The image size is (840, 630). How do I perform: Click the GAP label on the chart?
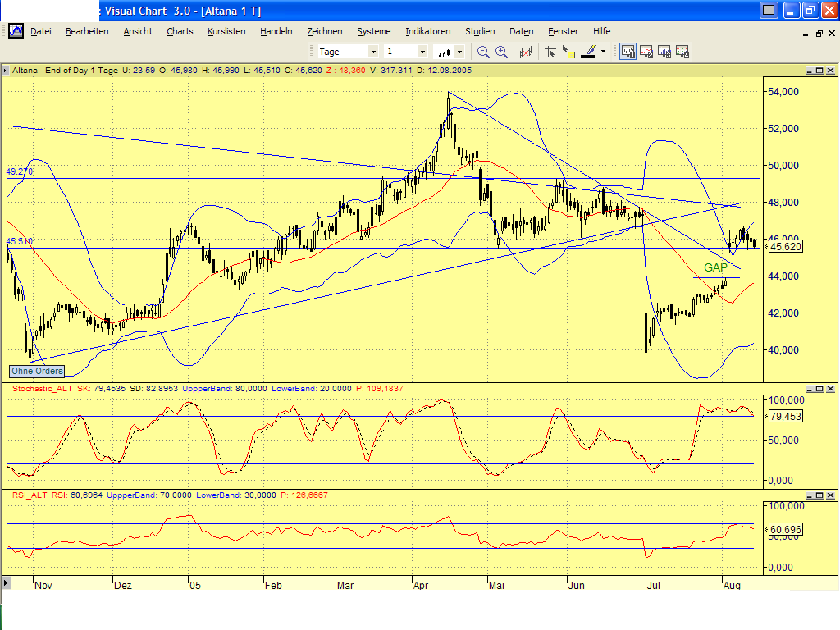coord(715,267)
